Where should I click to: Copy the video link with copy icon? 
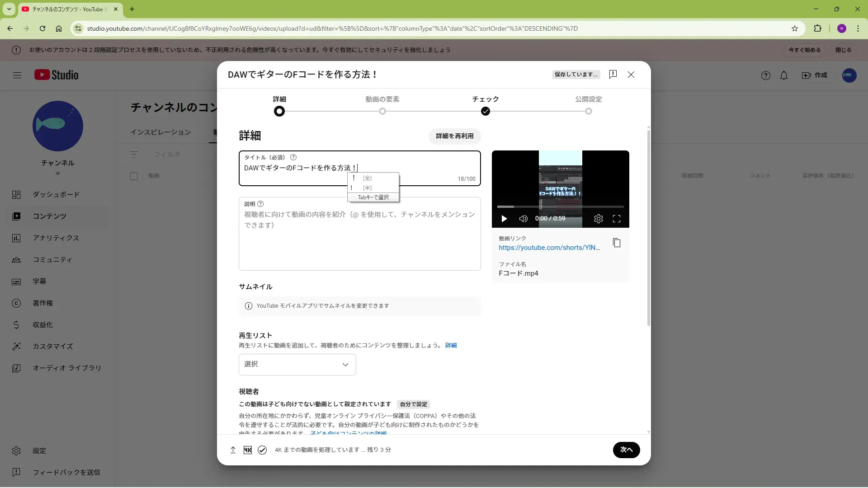616,243
